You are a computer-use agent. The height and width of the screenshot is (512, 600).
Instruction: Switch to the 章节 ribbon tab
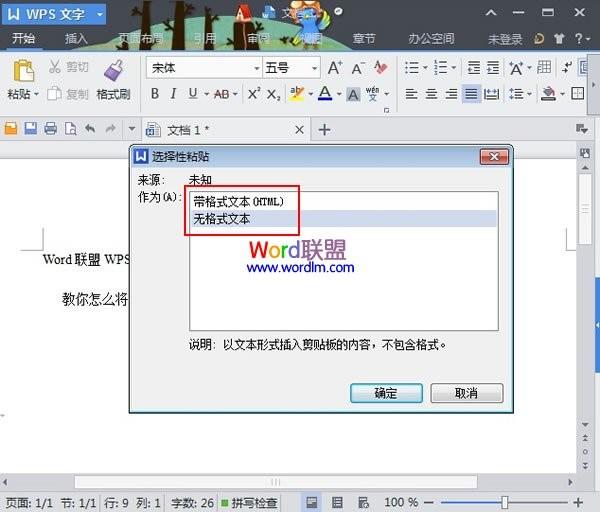[364, 39]
